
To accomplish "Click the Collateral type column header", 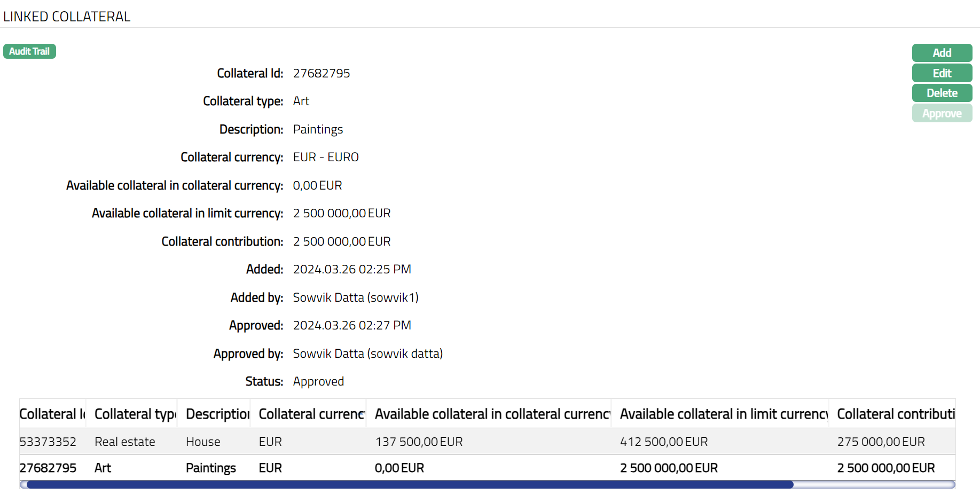I will [135, 414].
